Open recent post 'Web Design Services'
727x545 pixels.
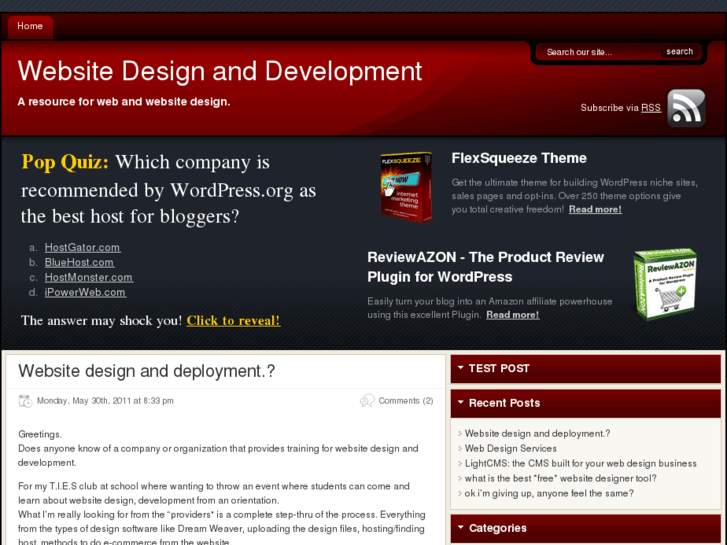[510, 448]
